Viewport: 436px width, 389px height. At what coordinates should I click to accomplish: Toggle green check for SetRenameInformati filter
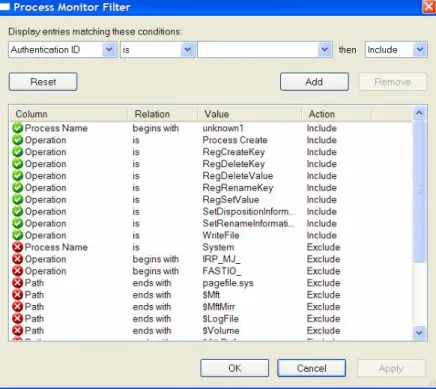coord(17,223)
